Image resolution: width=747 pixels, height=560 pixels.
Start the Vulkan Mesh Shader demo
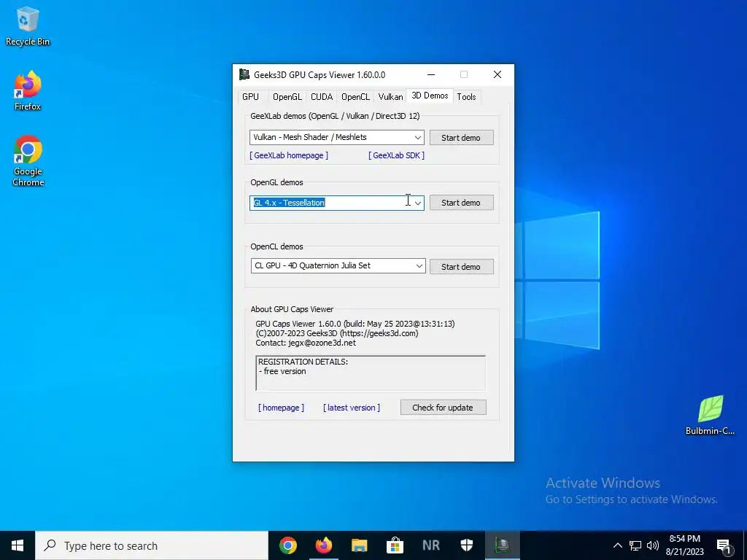(x=461, y=138)
